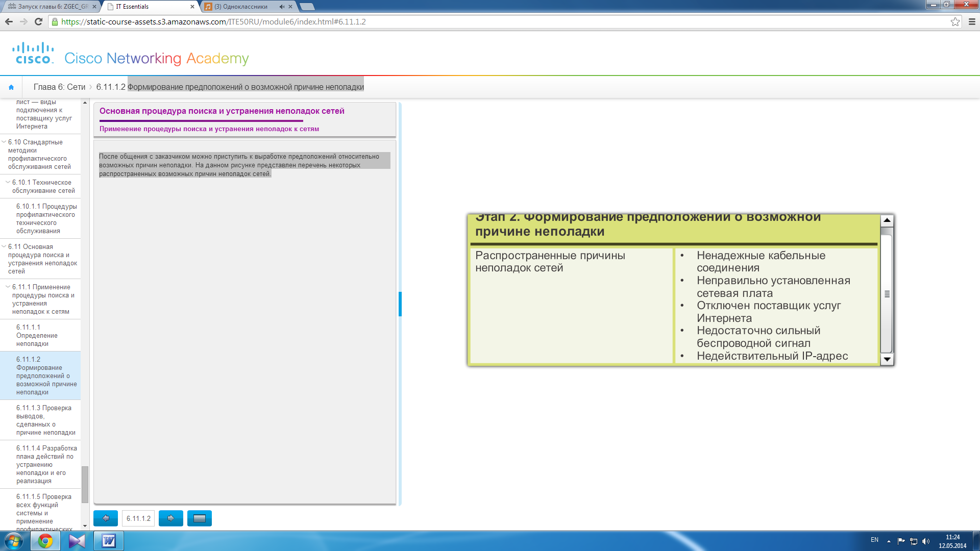Screen dimensions: 980x551
Task: Click the Cisco Networking Academy title
Action: pos(156,58)
